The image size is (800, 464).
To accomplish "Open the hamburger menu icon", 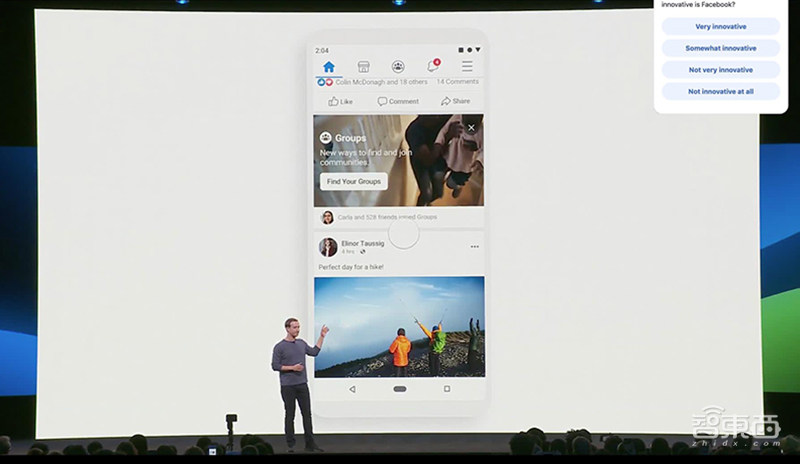I will click(x=467, y=67).
